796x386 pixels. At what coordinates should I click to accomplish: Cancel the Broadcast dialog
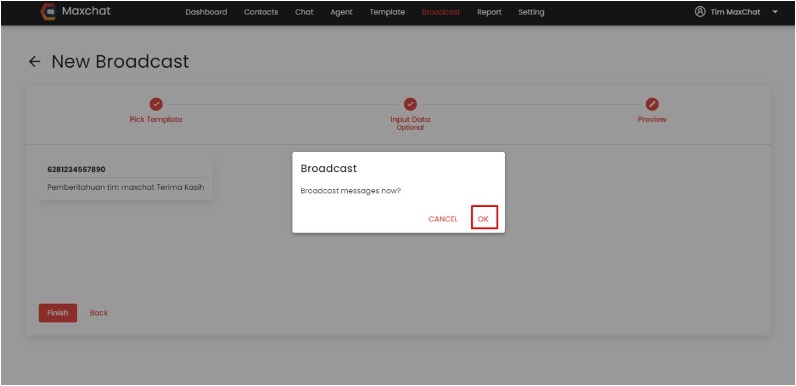[443, 219]
